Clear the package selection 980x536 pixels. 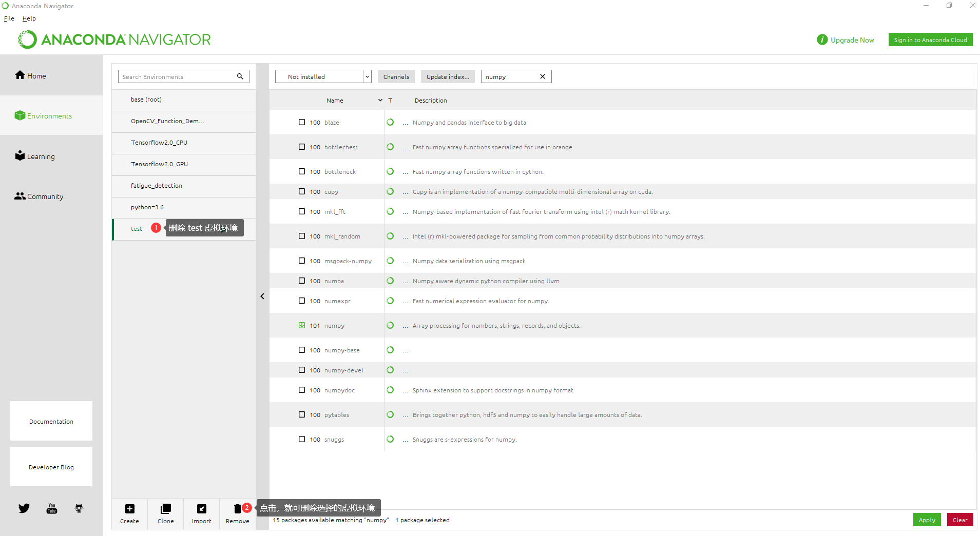pyautogui.click(x=959, y=520)
